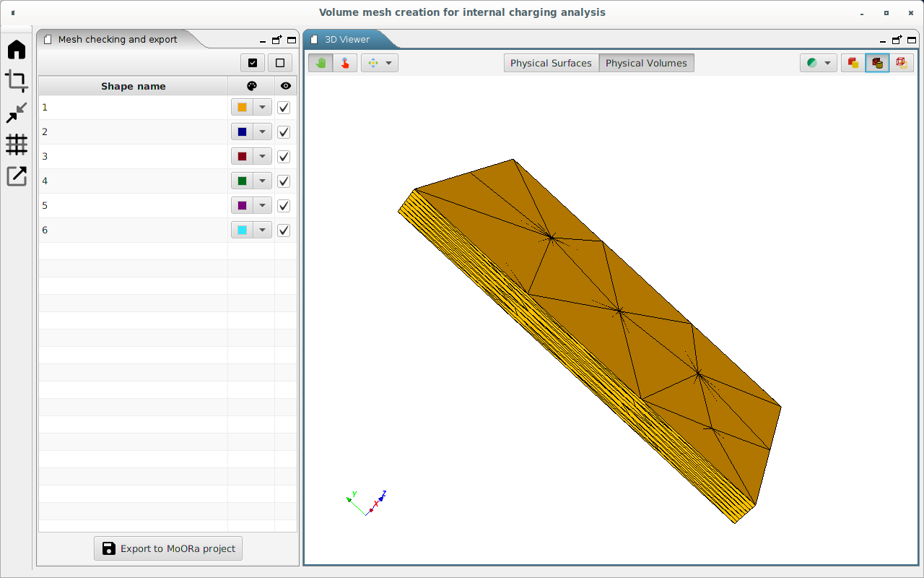The image size is (924, 578).
Task: Select the green hand pan tool
Action: (321, 63)
